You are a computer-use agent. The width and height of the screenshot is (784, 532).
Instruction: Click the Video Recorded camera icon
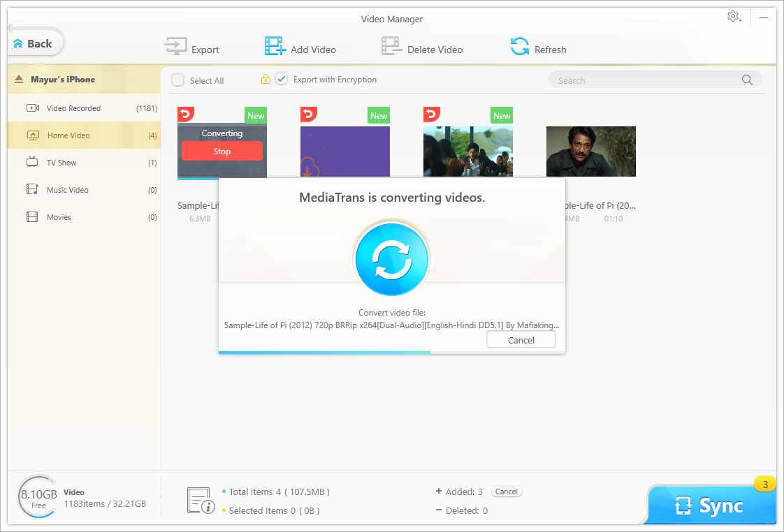click(33, 108)
